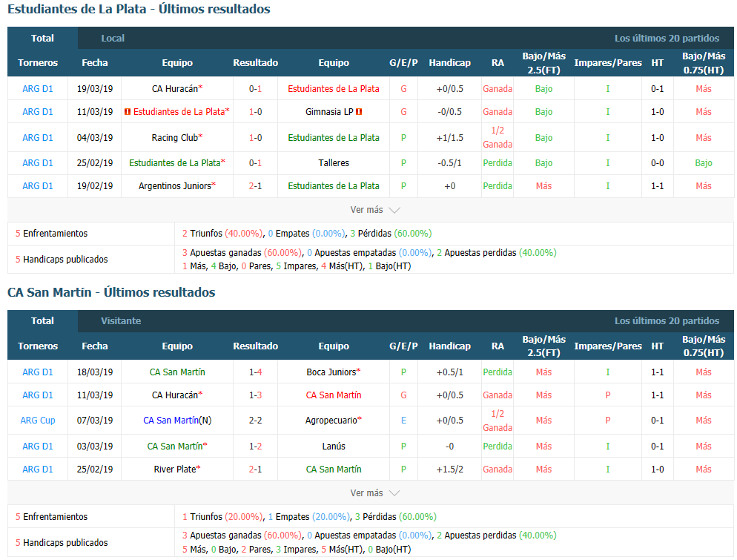Open Talleres team link

coord(334,163)
